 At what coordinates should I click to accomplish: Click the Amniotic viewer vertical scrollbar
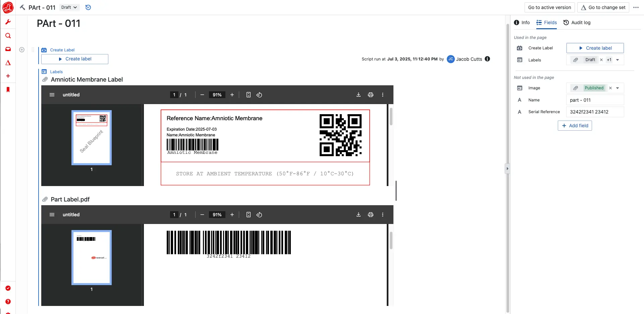coord(391,117)
